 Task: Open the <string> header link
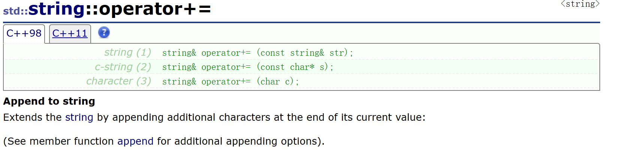point(580,4)
